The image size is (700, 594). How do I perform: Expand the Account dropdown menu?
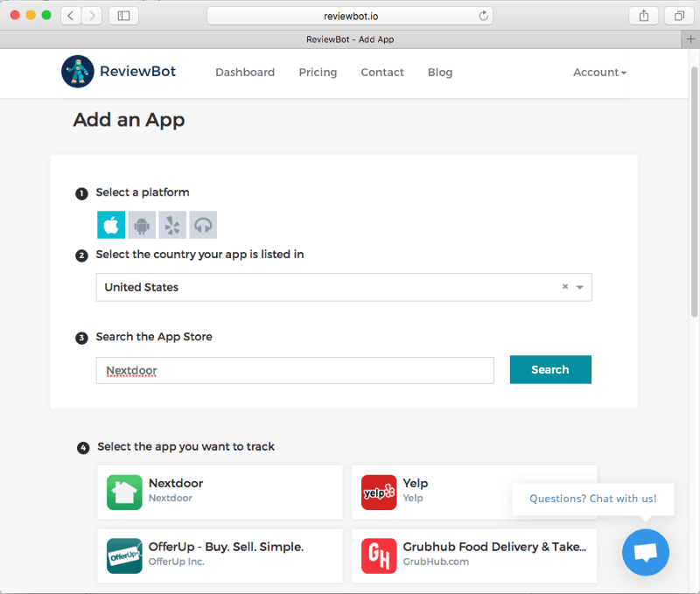[598, 73]
